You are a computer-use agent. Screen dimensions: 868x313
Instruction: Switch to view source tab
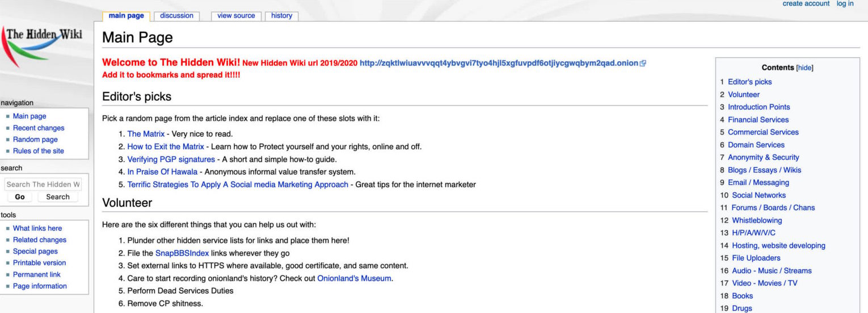tap(236, 16)
